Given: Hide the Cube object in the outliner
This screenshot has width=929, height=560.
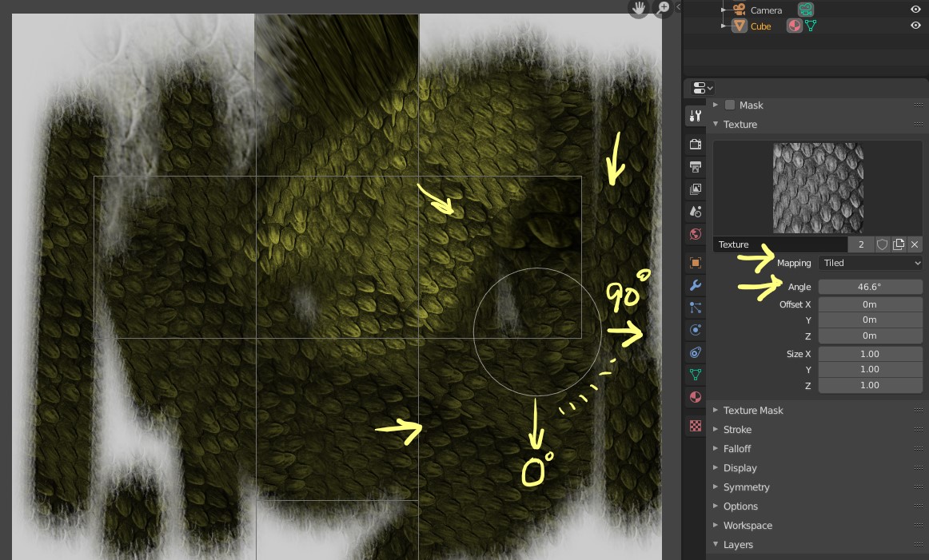Looking at the screenshot, I should pos(916,26).
